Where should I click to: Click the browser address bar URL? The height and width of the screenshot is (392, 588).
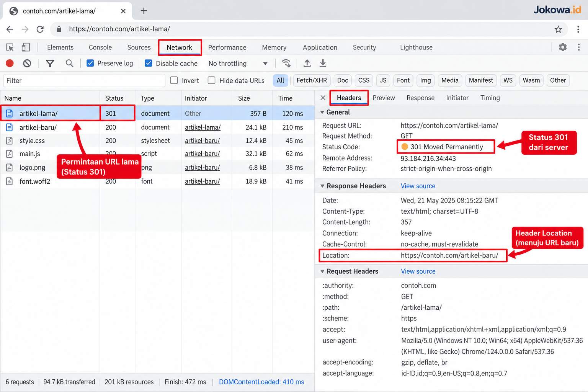[119, 29]
